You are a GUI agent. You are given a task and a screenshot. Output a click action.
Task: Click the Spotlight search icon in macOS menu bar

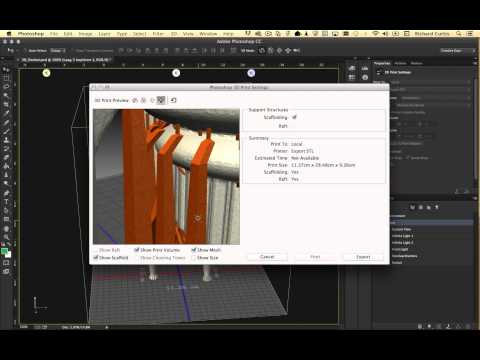[459, 34]
